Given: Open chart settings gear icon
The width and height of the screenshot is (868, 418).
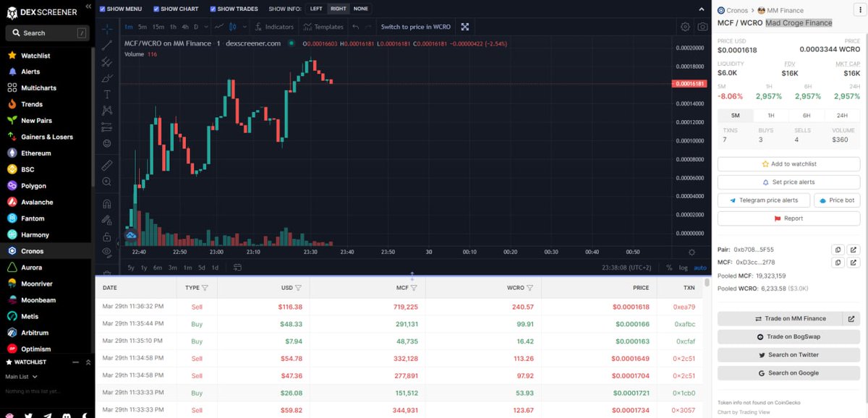Looking at the screenshot, I should (x=685, y=27).
